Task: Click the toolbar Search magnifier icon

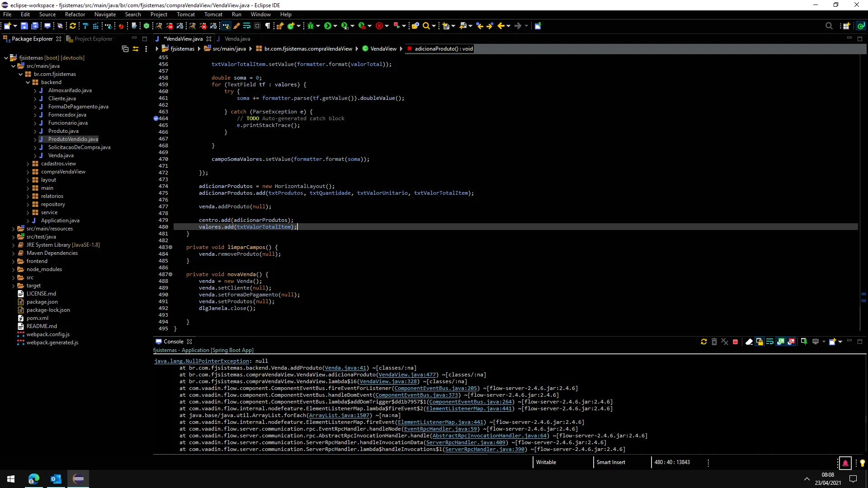Action: coord(426,26)
